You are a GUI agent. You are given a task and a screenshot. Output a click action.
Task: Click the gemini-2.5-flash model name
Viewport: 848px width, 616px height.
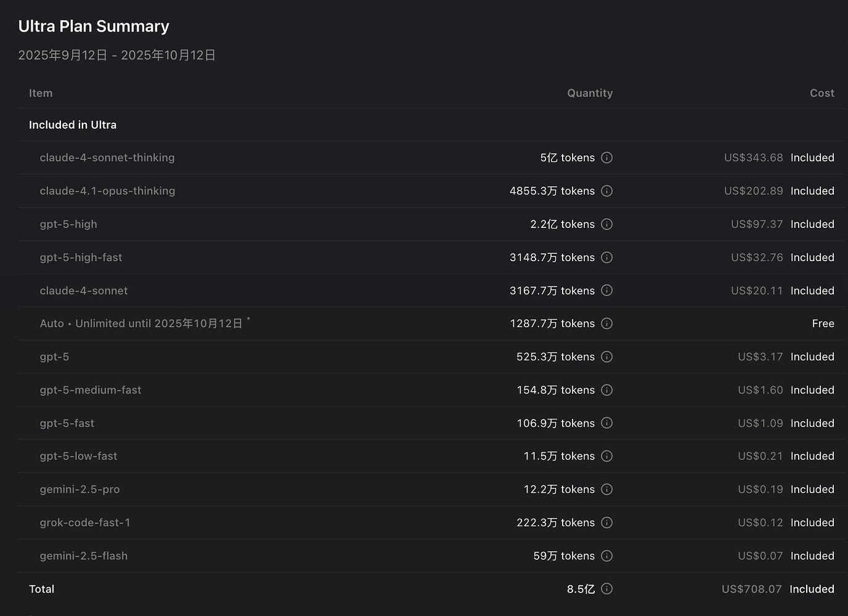coord(84,556)
